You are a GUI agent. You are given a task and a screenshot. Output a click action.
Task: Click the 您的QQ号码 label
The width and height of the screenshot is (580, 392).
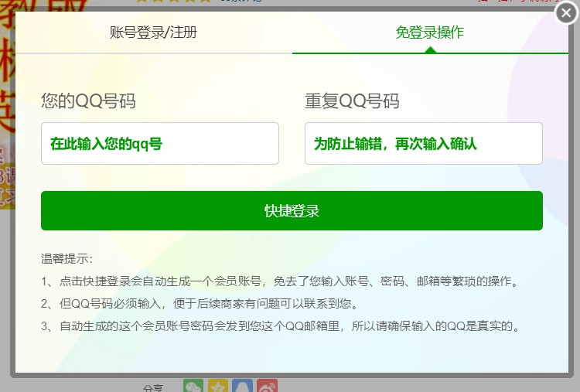[88, 101]
